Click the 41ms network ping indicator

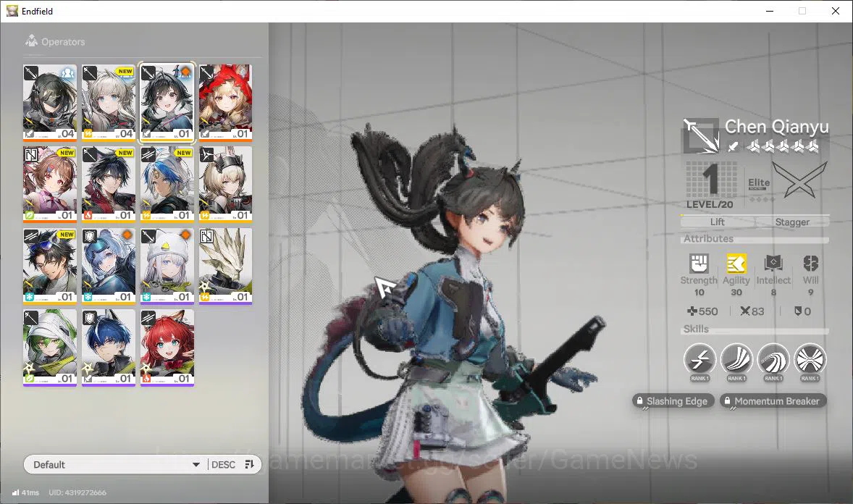click(x=25, y=492)
